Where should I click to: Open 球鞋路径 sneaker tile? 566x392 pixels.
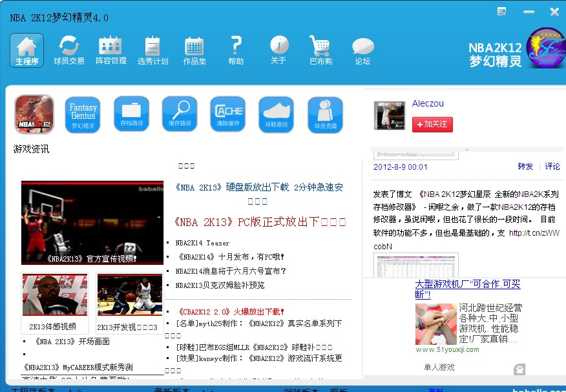click(x=277, y=114)
